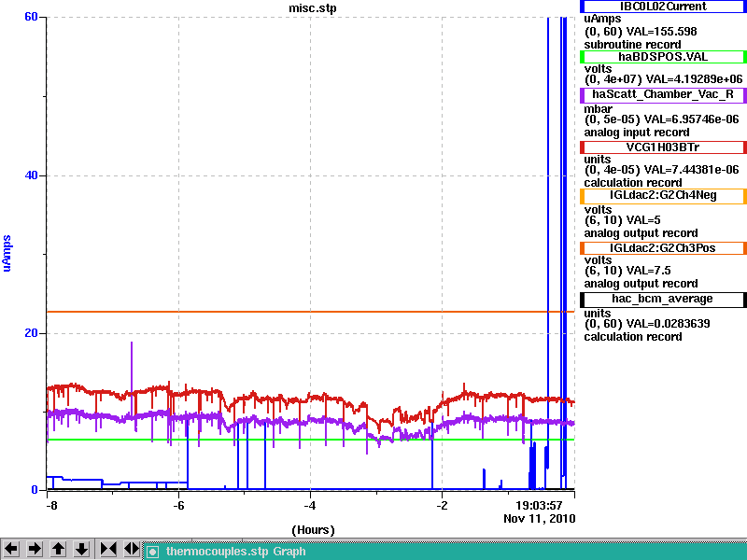Image resolution: width=747 pixels, height=560 pixels.
Task: Click the misc.stp graph title
Action: pyautogui.click(x=313, y=8)
